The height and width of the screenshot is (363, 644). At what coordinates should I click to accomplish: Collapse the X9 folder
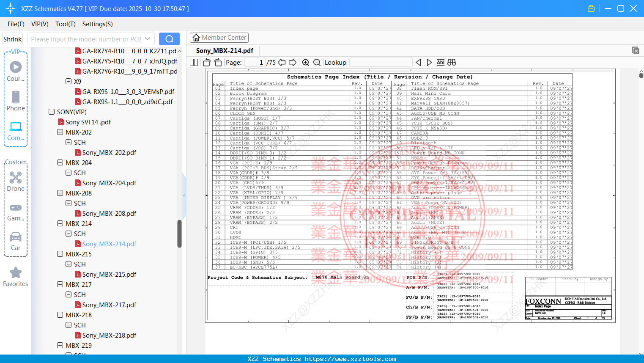[69, 81]
